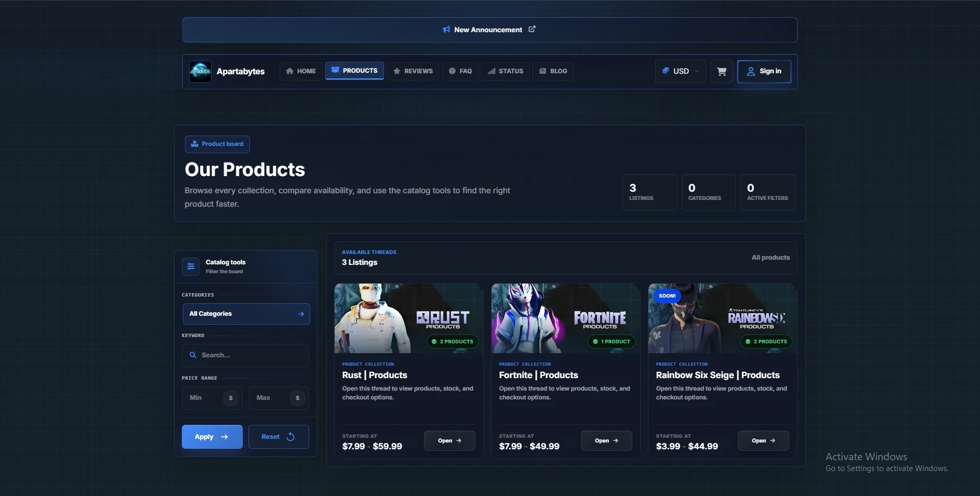Image resolution: width=980 pixels, height=496 pixels.
Task: Click the '$7.99 - $49.99' price range
Action: coord(529,447)
